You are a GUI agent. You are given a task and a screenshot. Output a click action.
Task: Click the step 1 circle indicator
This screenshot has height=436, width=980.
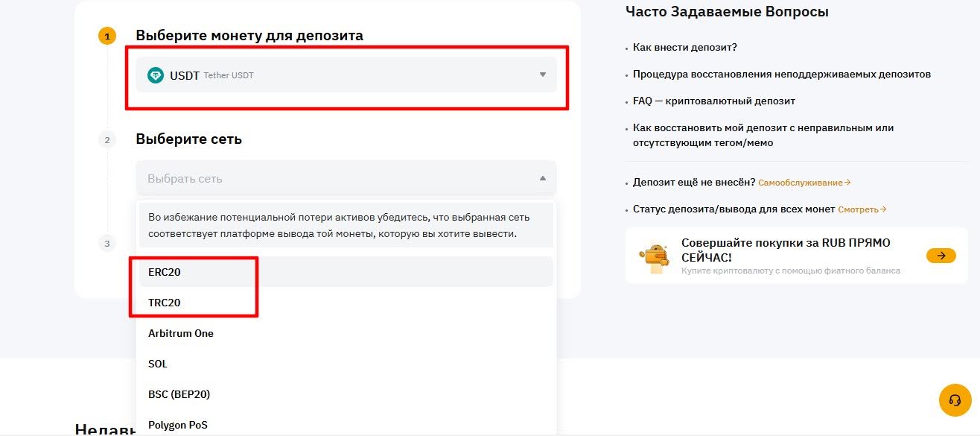pos(107,35)
